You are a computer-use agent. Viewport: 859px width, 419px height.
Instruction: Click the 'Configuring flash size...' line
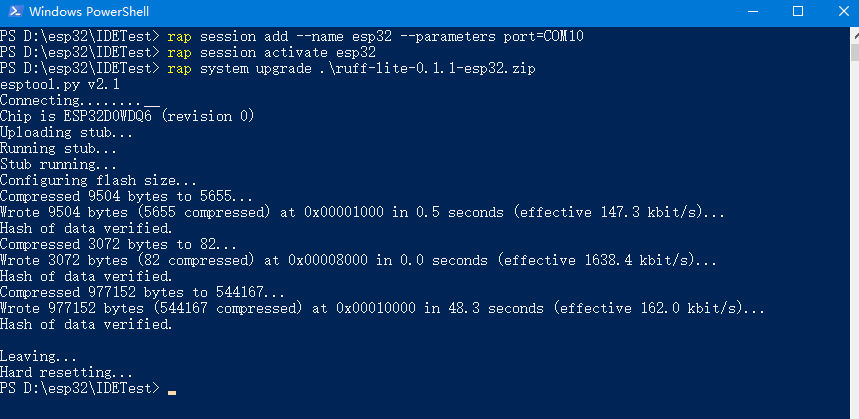point(98,180)
